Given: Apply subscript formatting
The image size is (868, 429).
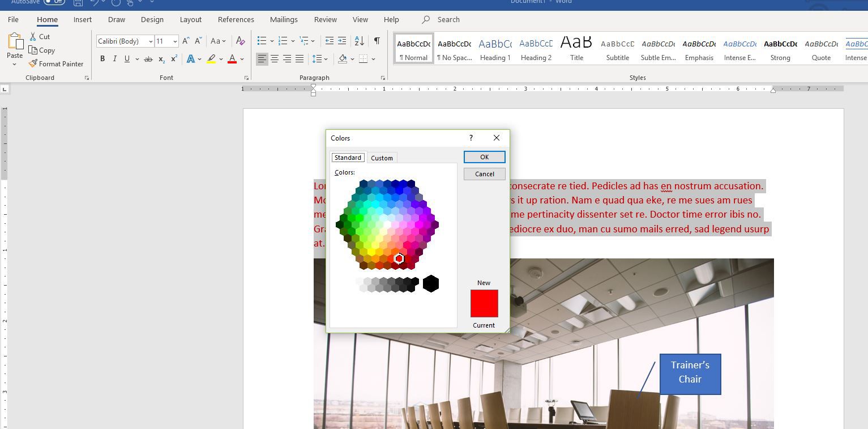Looking at the screenshot, I should [x=161, y=59].
